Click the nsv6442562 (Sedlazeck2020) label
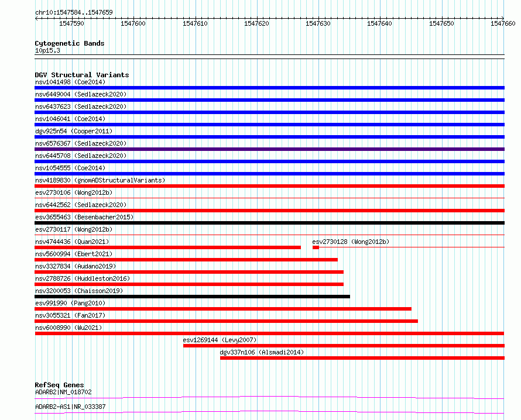 click(81, 205)
